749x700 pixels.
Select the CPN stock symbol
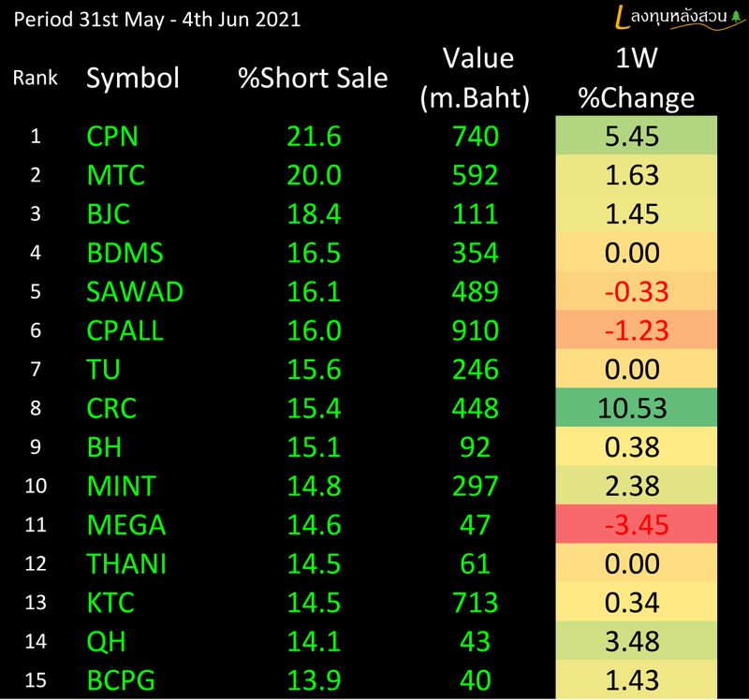coord(111,137)
